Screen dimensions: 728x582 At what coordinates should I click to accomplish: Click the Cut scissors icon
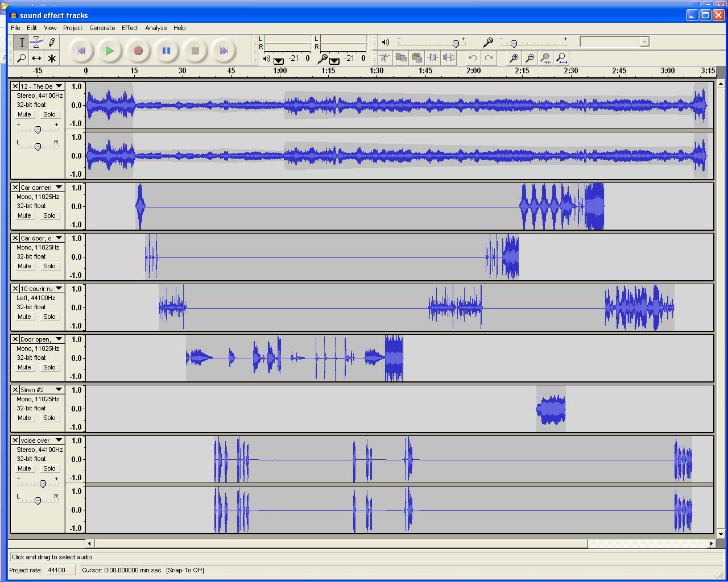(x=384, y=58)
